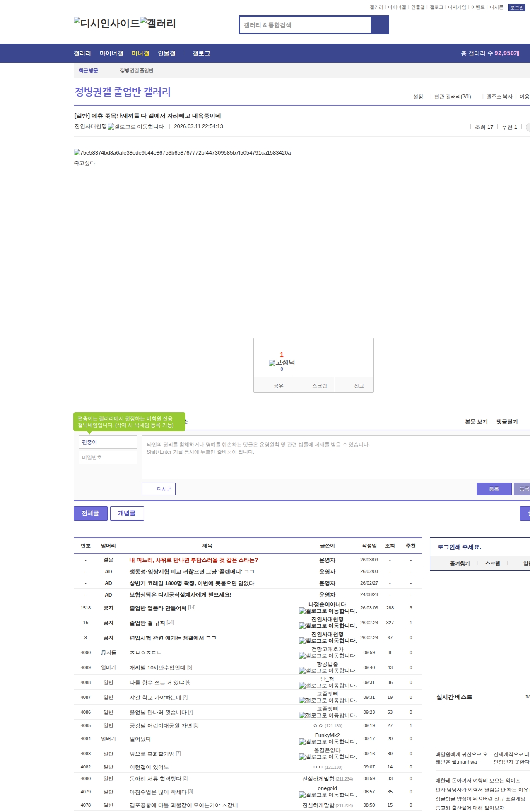The image size is (530, 812).
Task: Switch to the 개념글 tab
Action: 127,513
